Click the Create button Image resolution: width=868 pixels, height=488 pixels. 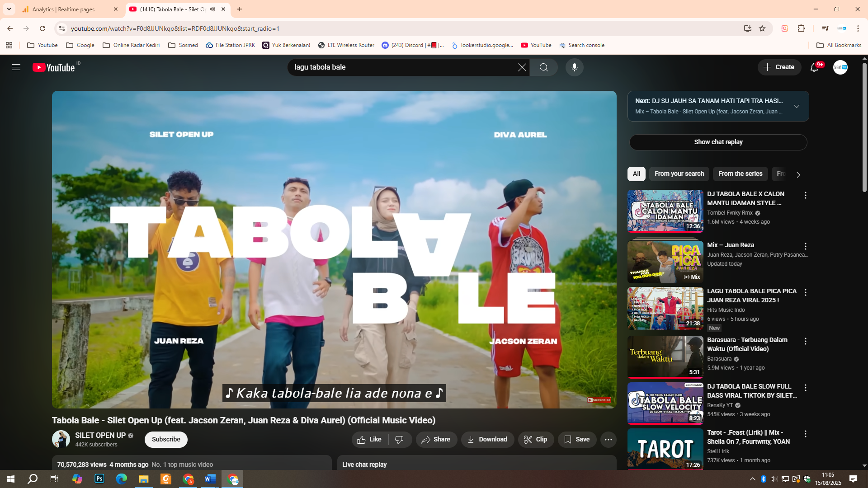[x=779, y=67]
